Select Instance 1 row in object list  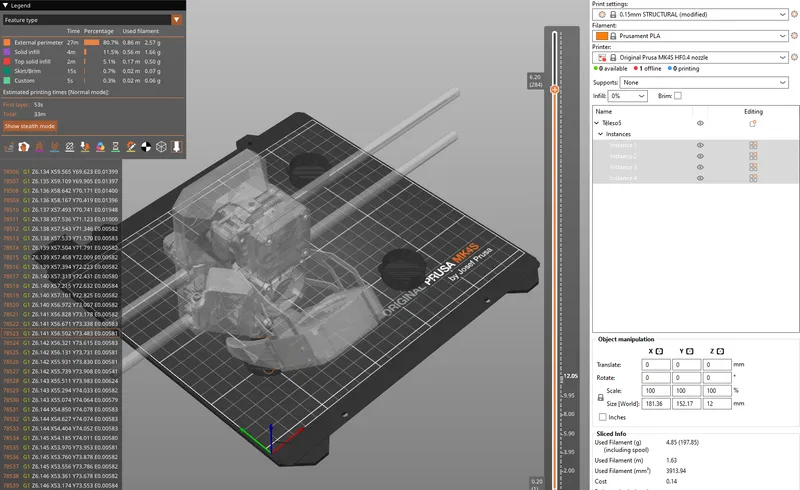(695, 145)
